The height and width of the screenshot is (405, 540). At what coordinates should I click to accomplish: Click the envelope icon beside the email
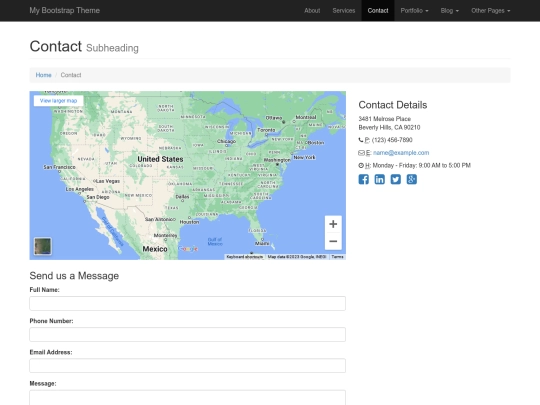(361, 153)
